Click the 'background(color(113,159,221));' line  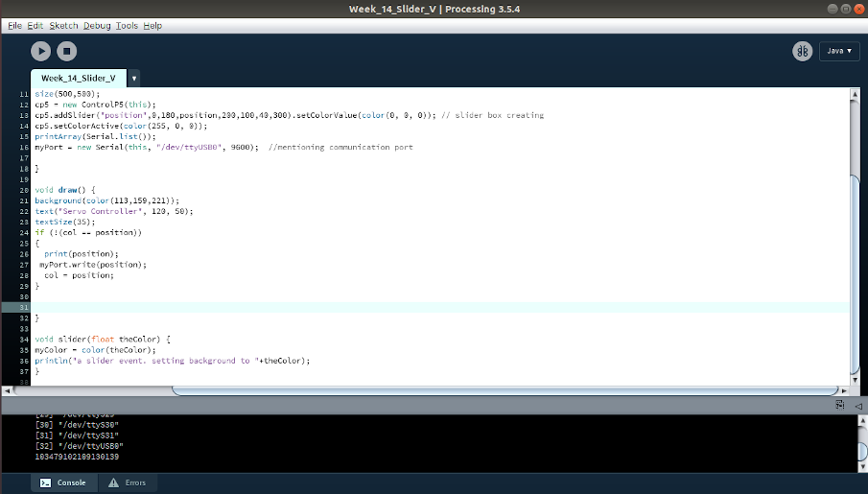106,200
